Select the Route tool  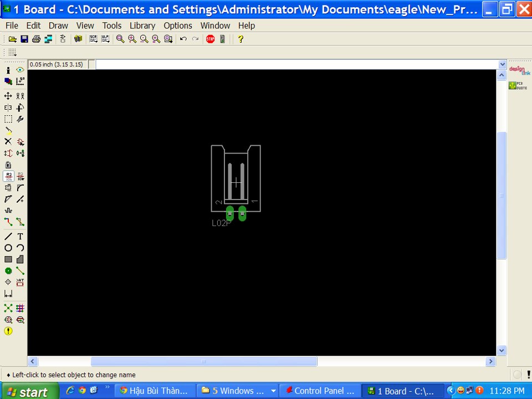point(8,222)
